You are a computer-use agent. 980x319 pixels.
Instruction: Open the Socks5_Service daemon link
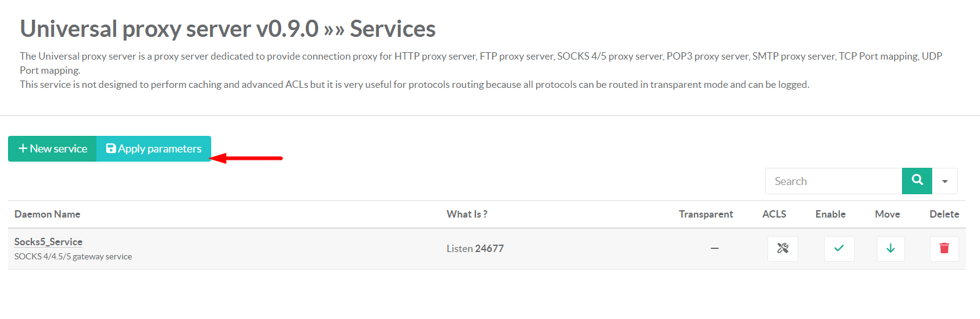coord(49,242)
